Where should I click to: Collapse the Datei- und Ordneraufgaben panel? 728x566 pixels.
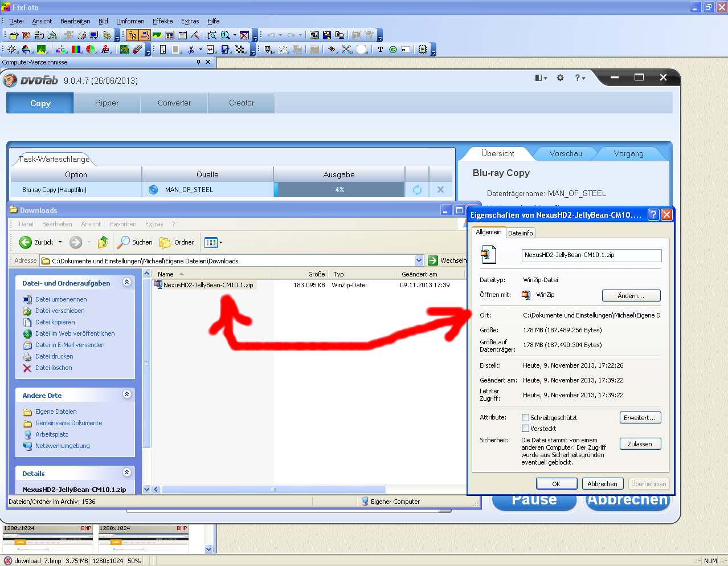(x=127, y=282)
